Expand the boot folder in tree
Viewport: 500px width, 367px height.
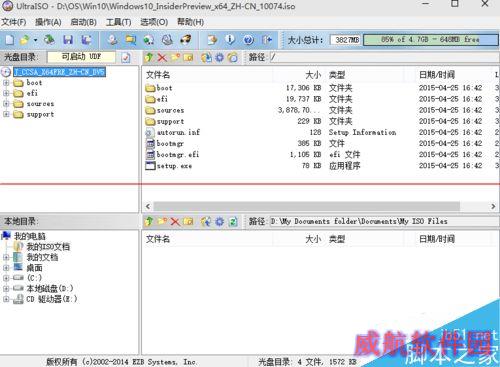tap(6, 83)
